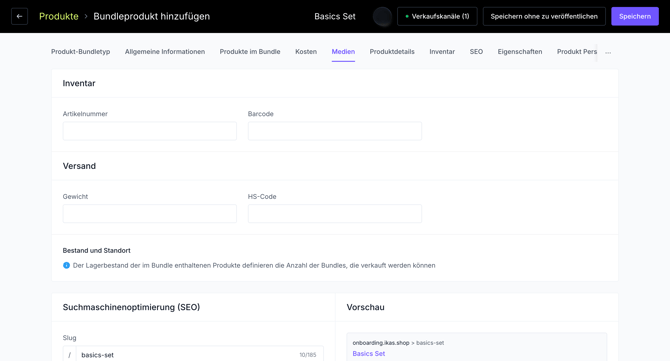The width and height of the screenshot is (670, 361).
Task: Click the purple Speichern button
Action: 635,16
